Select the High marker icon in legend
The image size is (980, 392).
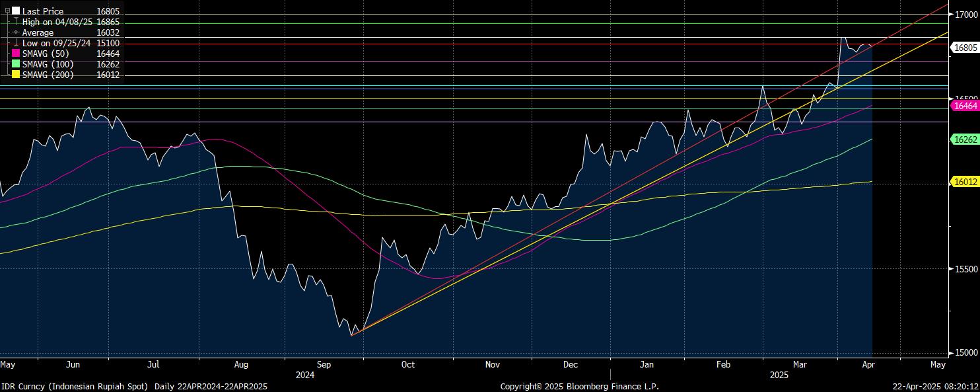16,22
